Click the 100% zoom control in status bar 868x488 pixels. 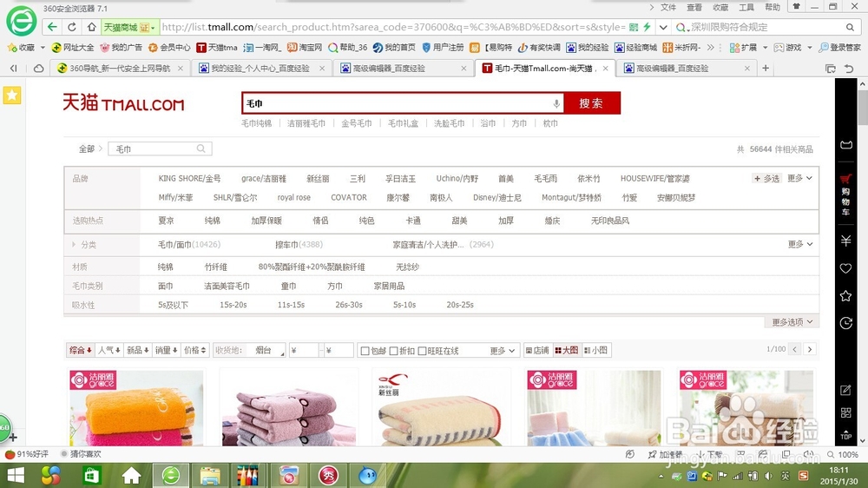pyautogui.click(x=843, y=454)
